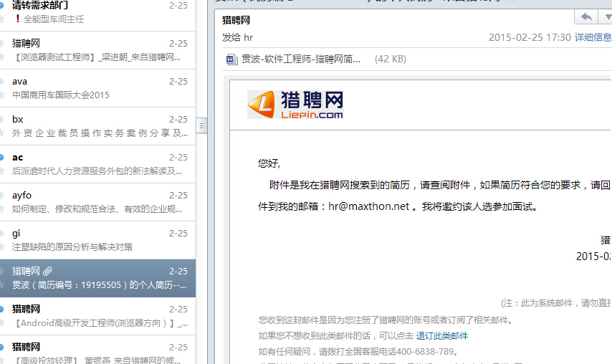Open the email from gi
The height and width of the screenshot is (364, 612).
[x=97, y=240]
